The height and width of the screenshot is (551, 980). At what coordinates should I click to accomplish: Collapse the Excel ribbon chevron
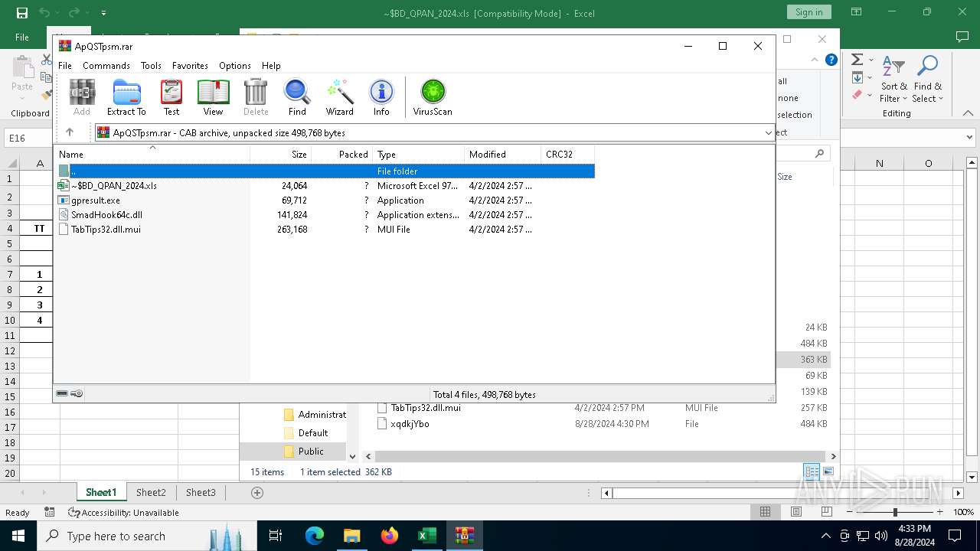coord(968,113)
